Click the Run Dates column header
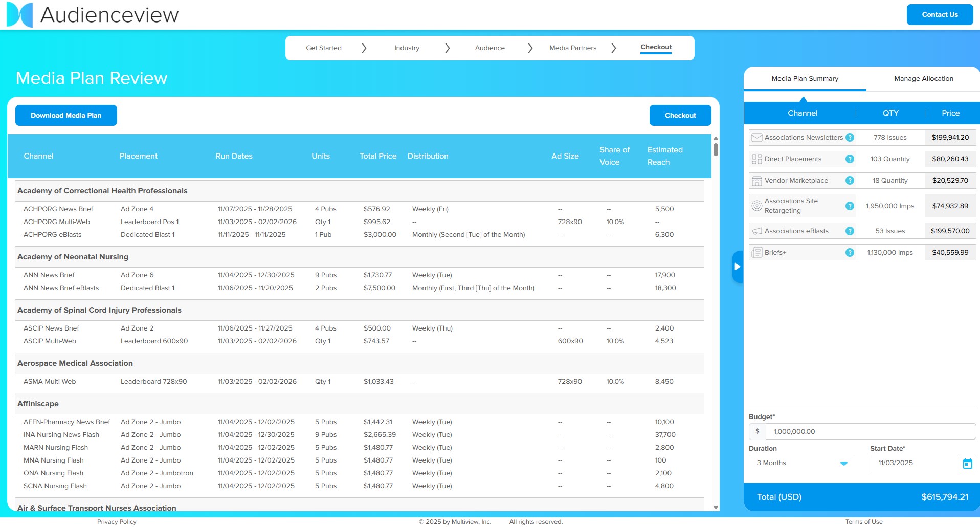The width and height of the screenshot is (980, 527). pyautogui.click(x=234, y=156)
